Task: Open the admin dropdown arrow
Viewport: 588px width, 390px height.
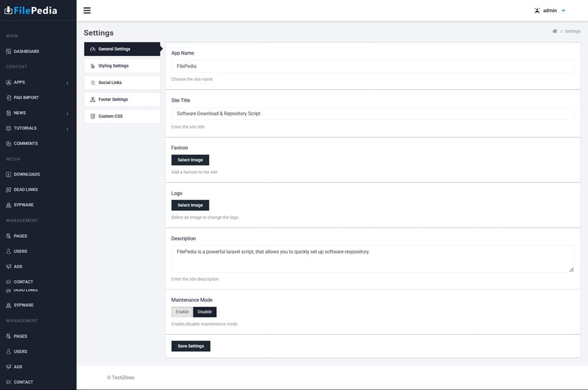Action: [x=563, y=11]
